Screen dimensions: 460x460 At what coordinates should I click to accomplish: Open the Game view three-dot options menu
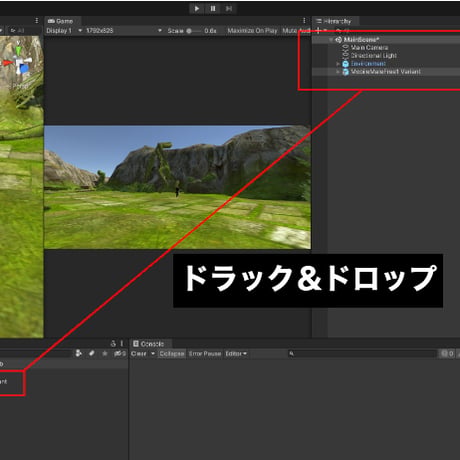click(304, 21)
